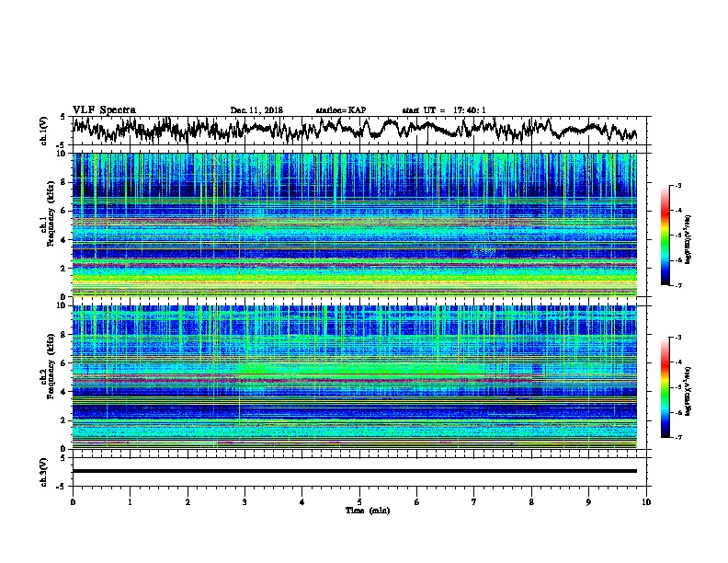This screenshot has height=563, width=728.
Task: Click the "10" kHz tick of ch.2 spectrogram
Action: point(61,305)
